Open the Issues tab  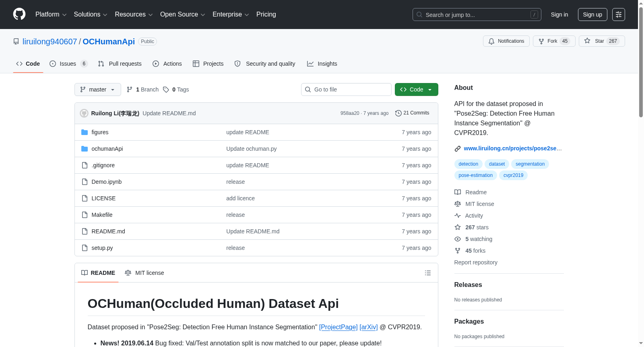[68, 64]
